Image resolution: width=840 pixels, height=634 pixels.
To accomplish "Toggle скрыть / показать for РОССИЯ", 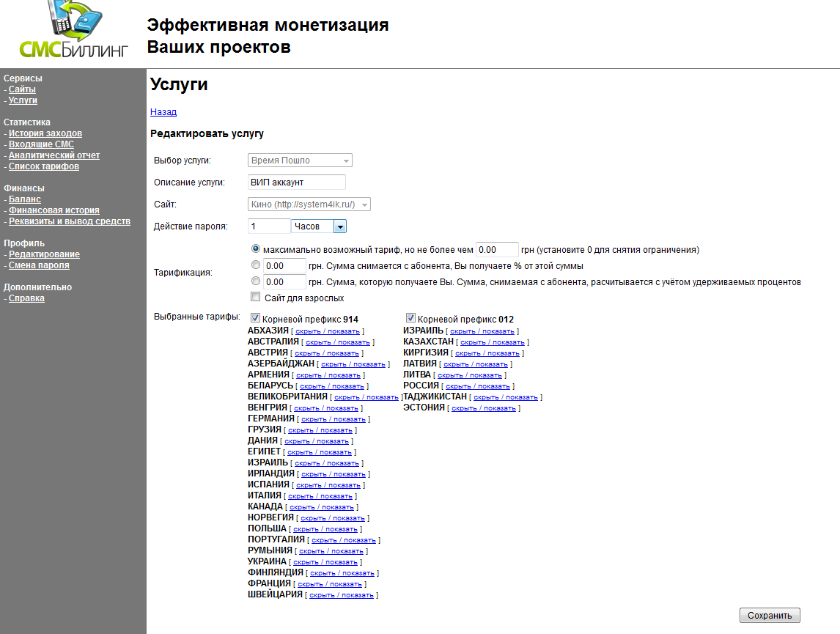I will (478, 386).
